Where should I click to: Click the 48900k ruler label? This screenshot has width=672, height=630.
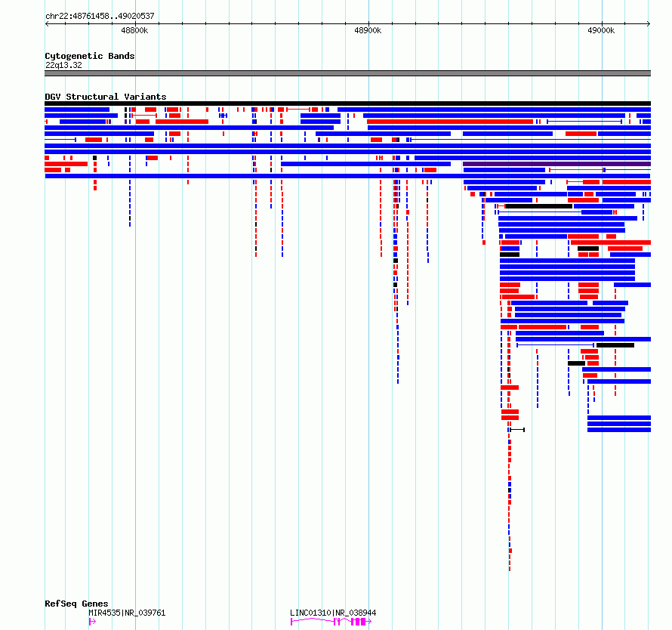click(368, 30)
